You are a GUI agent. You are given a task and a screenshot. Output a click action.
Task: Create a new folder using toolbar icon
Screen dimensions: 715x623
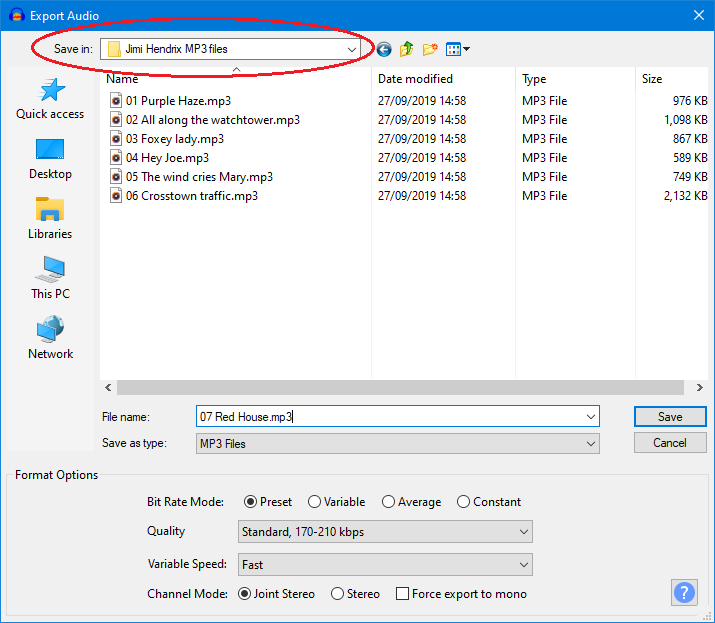(430, 49)
